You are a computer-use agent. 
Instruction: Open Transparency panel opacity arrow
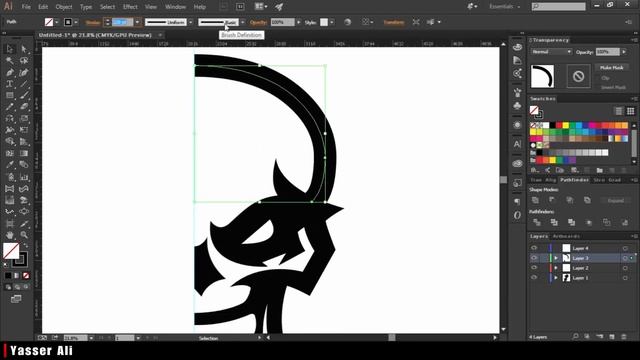pos(624,52)
